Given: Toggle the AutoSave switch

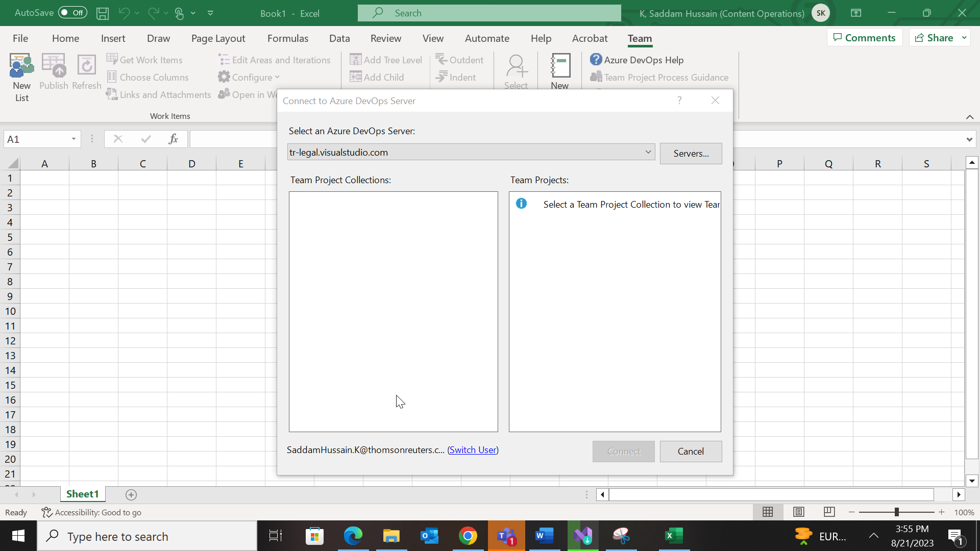Looking at the screenshot, I should 72,13.
